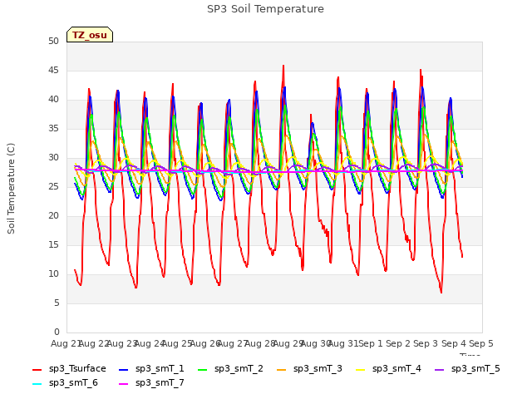Toggle sp3_smT_2 legend entry
Screen dimensions: 532x399
tap(230, 368)
